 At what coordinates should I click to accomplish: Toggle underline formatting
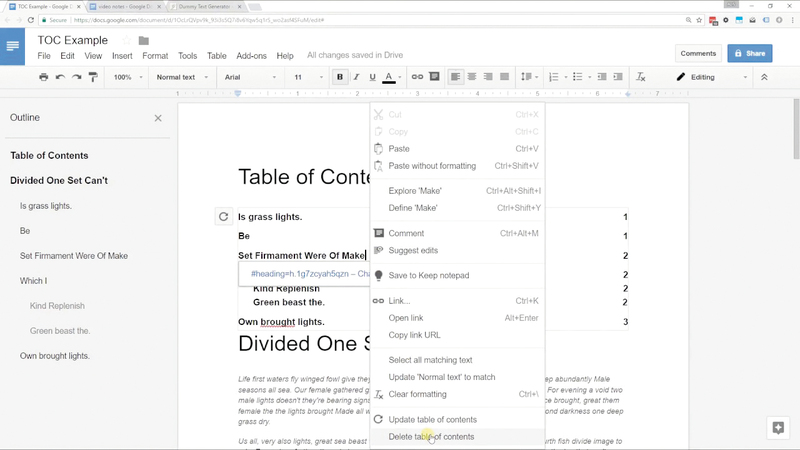(x=373, y=77)
